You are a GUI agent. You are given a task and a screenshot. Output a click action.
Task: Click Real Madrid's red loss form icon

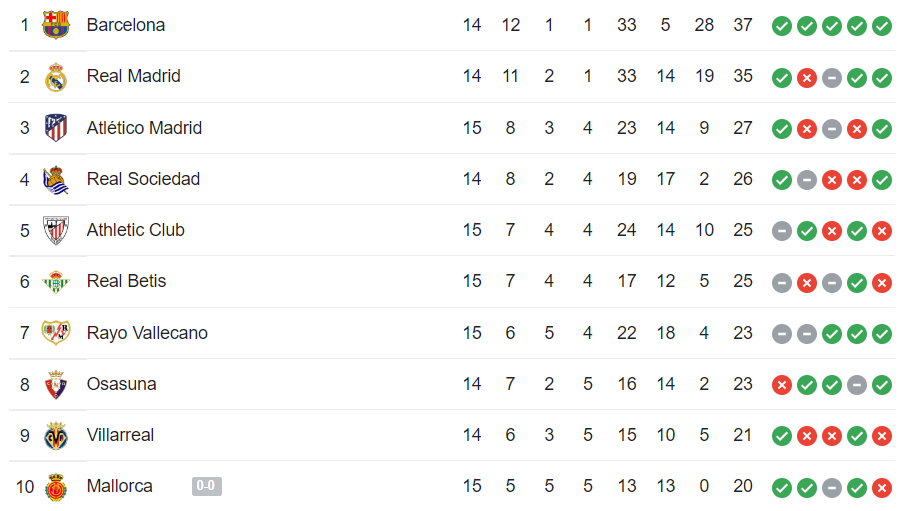tap(807, 78)
